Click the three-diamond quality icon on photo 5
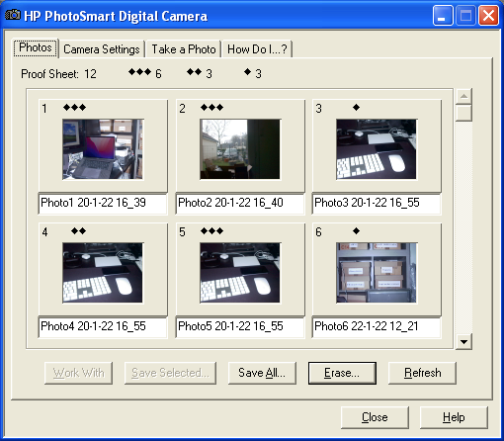Image resolution: width=504 pixels, height=441 pixels. [211, 231]
